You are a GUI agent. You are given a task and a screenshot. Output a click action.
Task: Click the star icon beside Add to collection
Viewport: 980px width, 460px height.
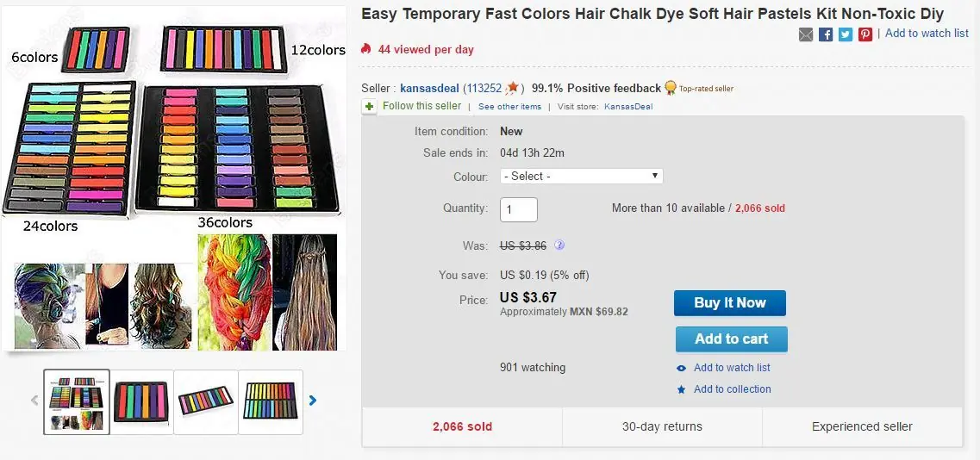point(682,389)
